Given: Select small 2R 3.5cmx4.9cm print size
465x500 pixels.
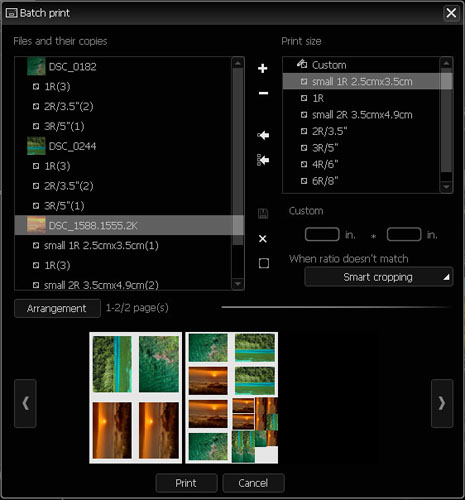Looking at the screenshot, I should click(361, 115).
